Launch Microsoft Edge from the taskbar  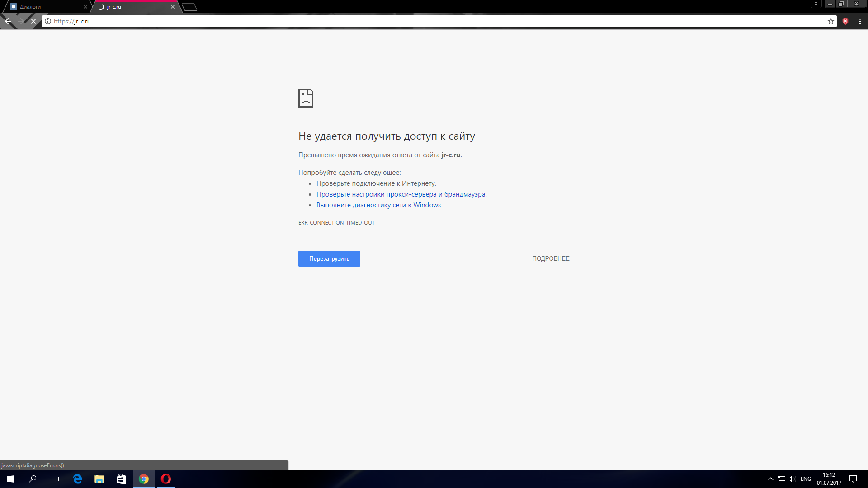click(77, 479)
